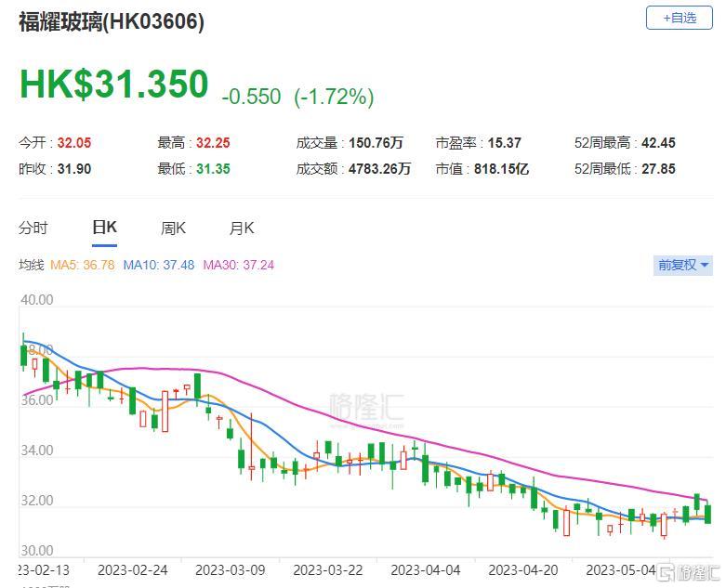Click the 最高 value 32.25
The height and width of the screenshot is (588, 726).
[x=213, y=143]
